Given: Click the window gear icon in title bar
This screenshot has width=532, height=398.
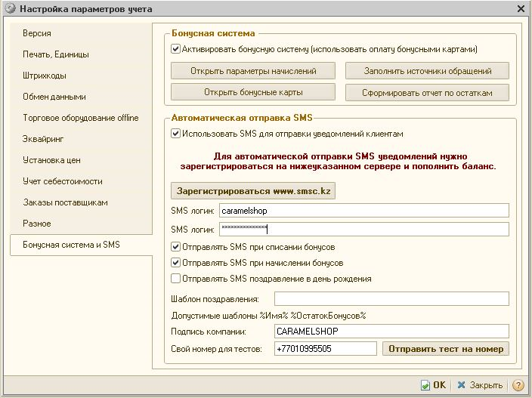Looking at the screenshot, I should tap(11, 8).
